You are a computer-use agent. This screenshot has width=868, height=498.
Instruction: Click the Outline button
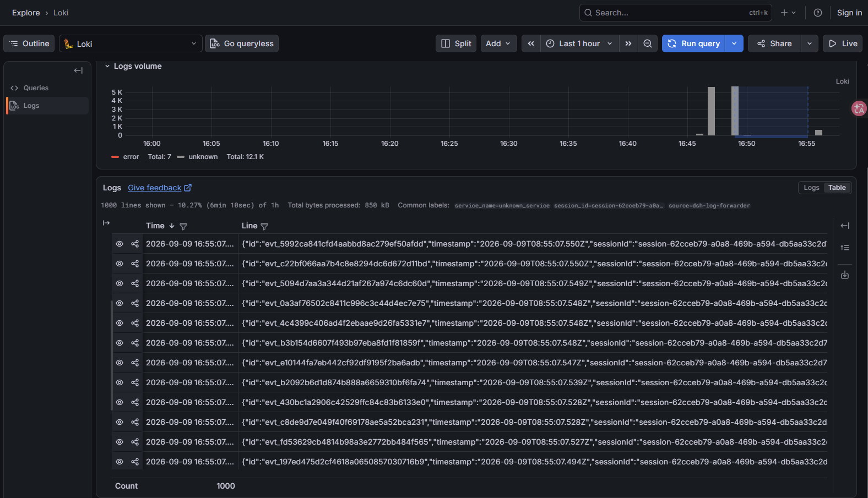pyautogui.click(x=29, y=43)
